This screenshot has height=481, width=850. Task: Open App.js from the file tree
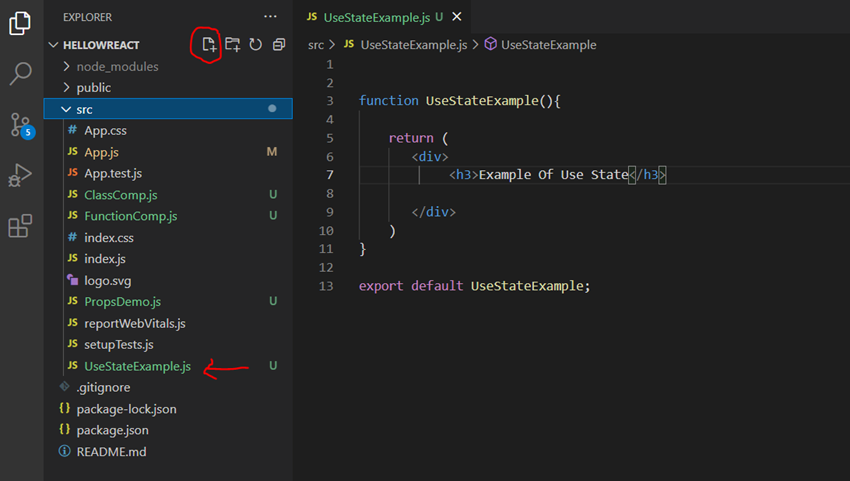(101, 152)
